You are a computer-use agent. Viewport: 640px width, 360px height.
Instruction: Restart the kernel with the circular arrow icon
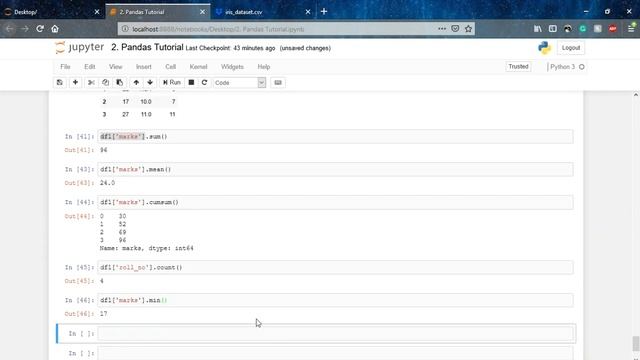(x=204, y=82)
